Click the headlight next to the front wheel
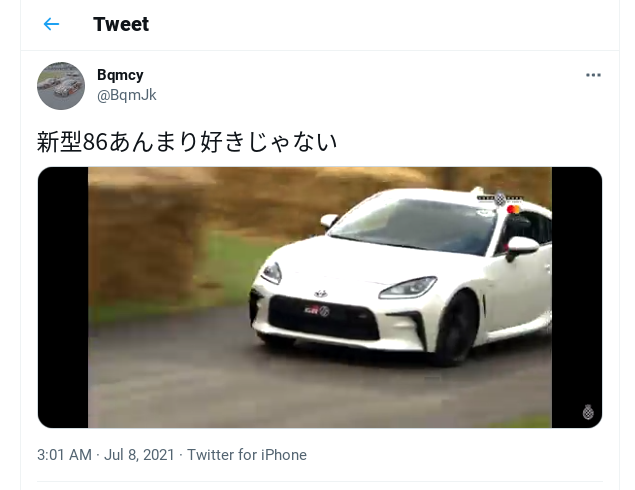This screenshot has height=490, width=635. point(408,287)
